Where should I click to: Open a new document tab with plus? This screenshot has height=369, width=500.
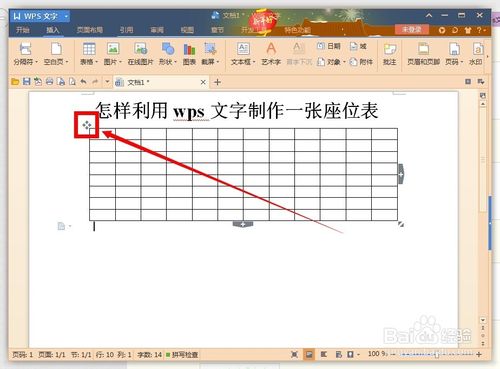coord(217,82)
